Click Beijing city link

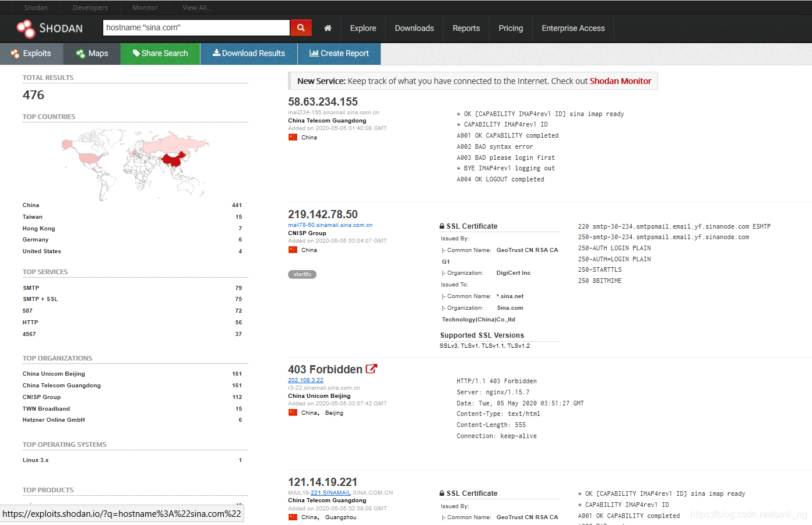(334, 413)
